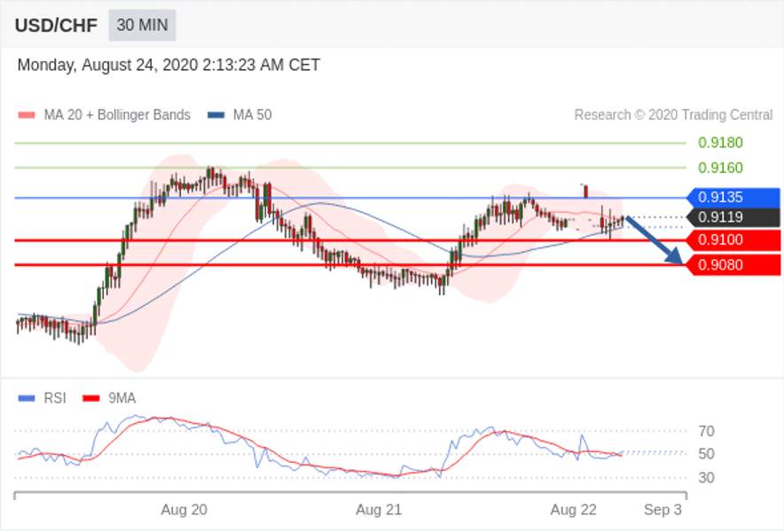Image resolution: width=784 pixels, height=532 pixels.
Task: Click the MA 50 legend marker
Action: pyautogui.click(x=216, y=115)
